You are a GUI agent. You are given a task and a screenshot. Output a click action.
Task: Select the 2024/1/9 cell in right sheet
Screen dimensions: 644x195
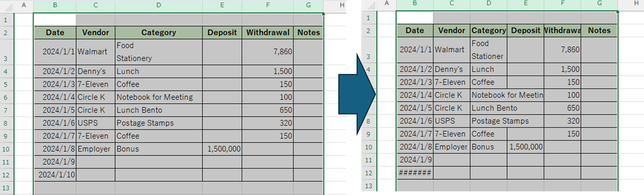tap(415, 160)
